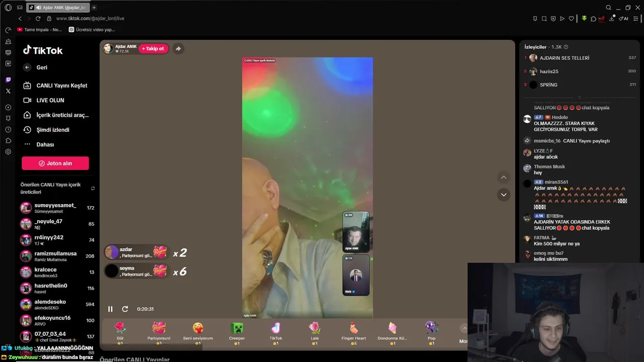Click miran3561 chat username

(x=556, y=182)
